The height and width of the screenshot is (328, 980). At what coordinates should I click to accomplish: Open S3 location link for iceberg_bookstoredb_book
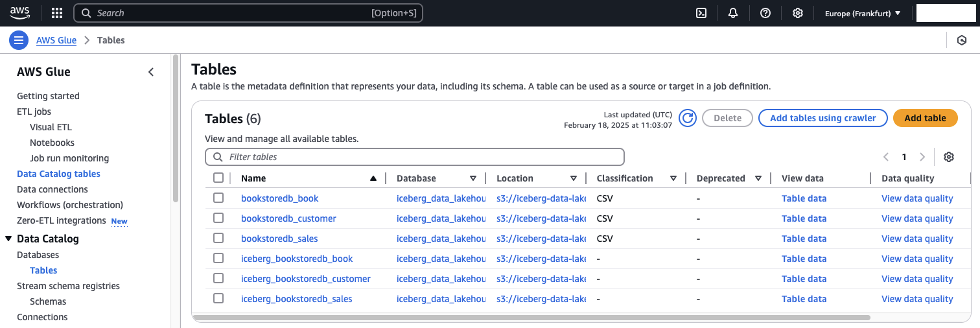pos(541,259)
